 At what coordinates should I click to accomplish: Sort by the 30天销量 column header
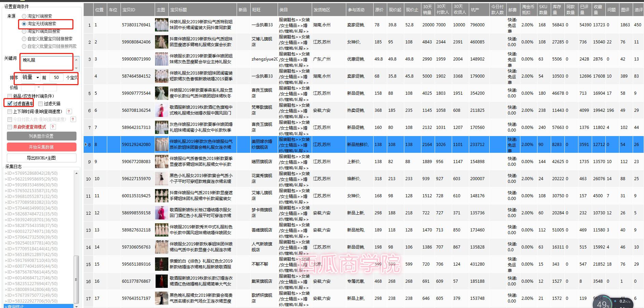428,10
